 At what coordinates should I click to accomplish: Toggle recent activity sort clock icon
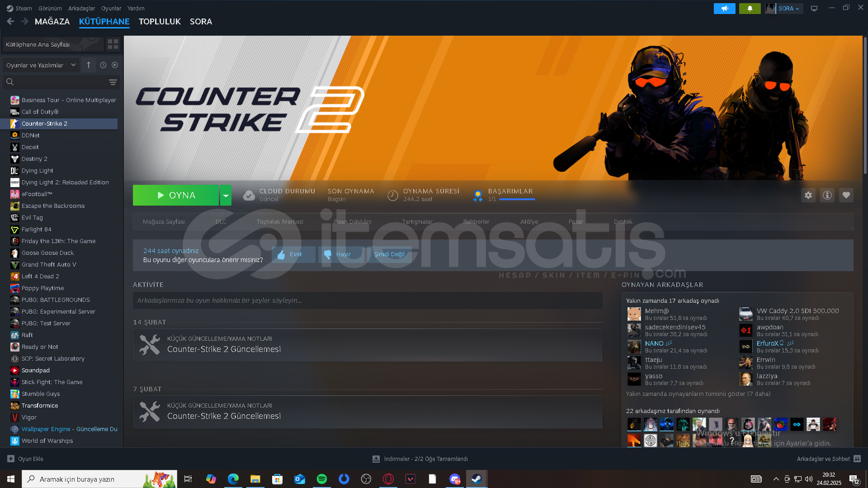click(103, 65)
